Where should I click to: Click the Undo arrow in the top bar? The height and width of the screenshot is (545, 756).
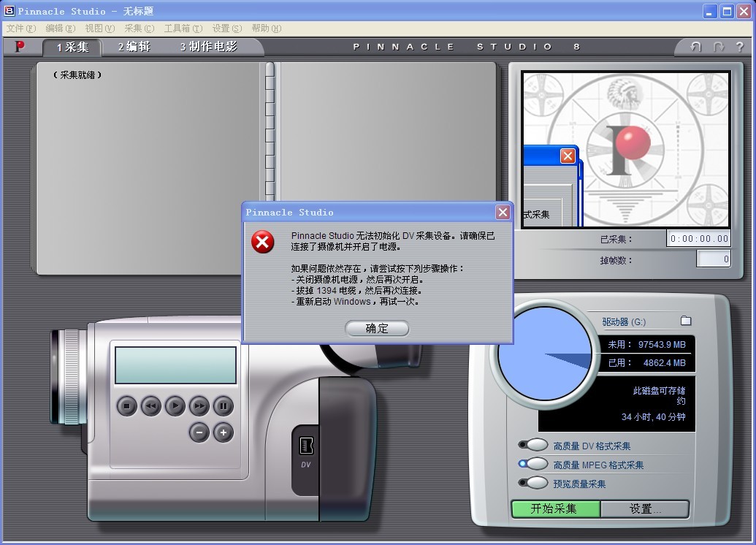(695, 47)
